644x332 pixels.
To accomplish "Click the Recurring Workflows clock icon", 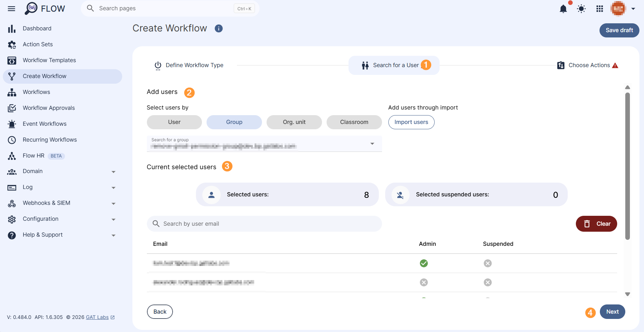I will [12, 140].
